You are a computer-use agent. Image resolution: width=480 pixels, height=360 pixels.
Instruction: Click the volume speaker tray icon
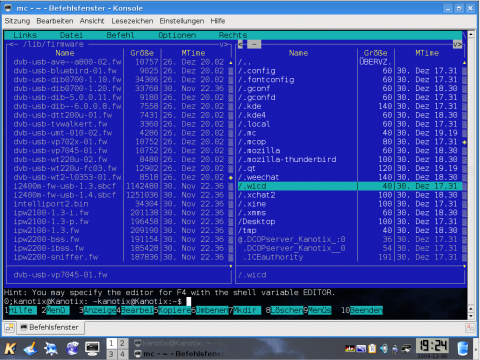point(384,349)
